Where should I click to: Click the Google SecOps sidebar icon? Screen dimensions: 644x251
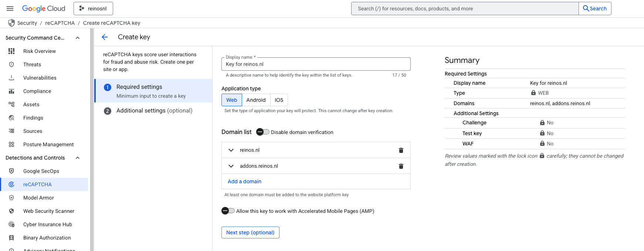pos(11,171)
